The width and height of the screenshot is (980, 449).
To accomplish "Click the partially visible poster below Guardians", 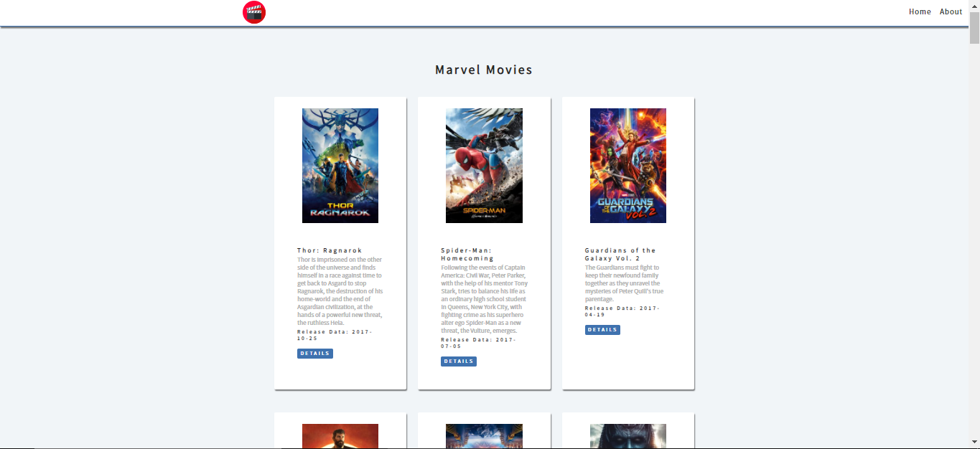I will [x=628, y=436].
